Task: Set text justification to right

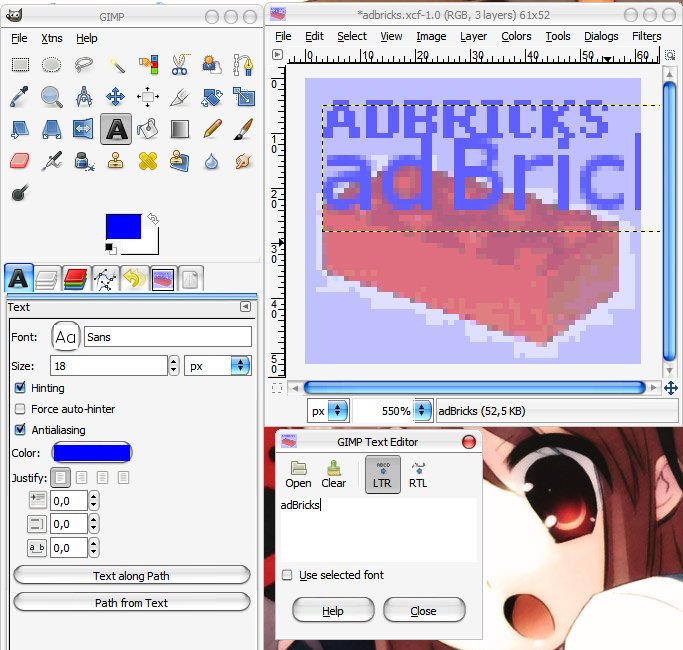Action: coord(81,478)
